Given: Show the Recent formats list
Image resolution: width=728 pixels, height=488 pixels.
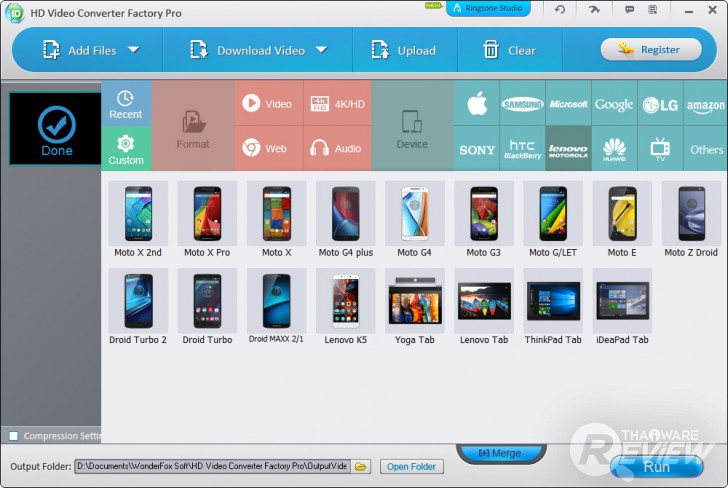Looking at the screenshot, I should (126, 104).
